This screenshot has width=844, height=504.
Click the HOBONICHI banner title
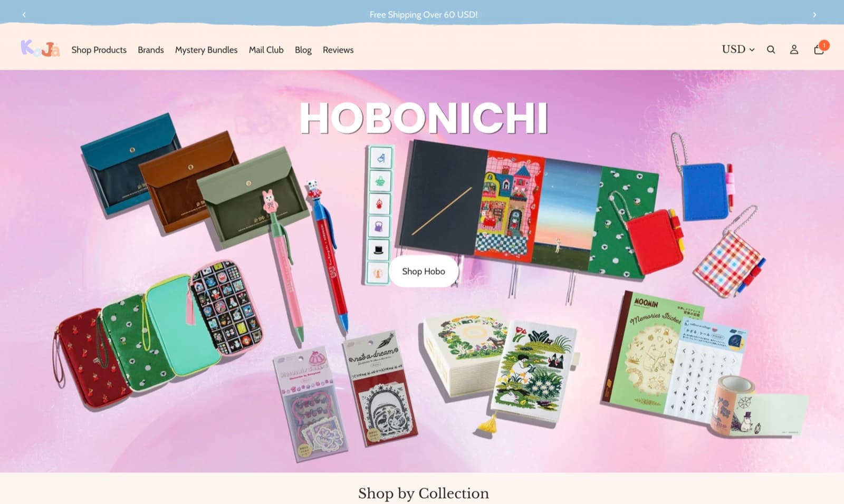pyautogui.click(x=424, y=118)
